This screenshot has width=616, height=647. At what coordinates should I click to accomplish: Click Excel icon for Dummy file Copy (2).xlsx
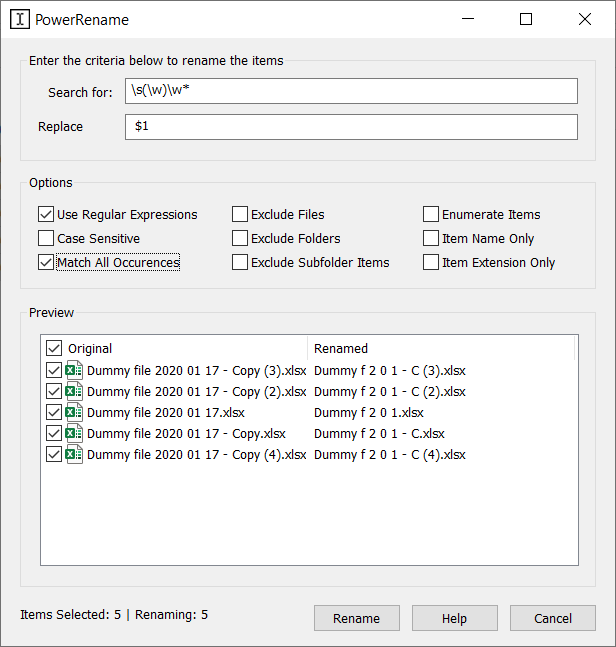click(x=74, y=392)
